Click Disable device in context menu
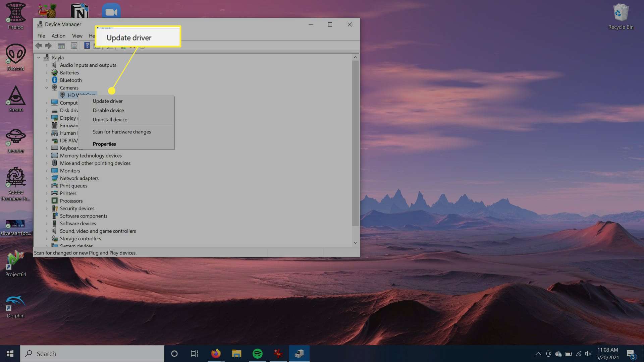The height and width of the screenshot is (362, 644). pos(108,110)
